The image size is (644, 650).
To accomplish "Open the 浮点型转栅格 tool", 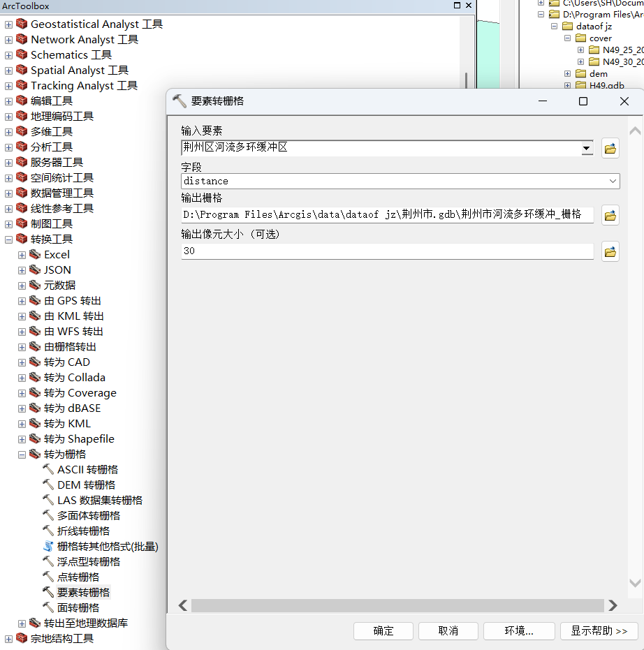I will tap(89, 562).
